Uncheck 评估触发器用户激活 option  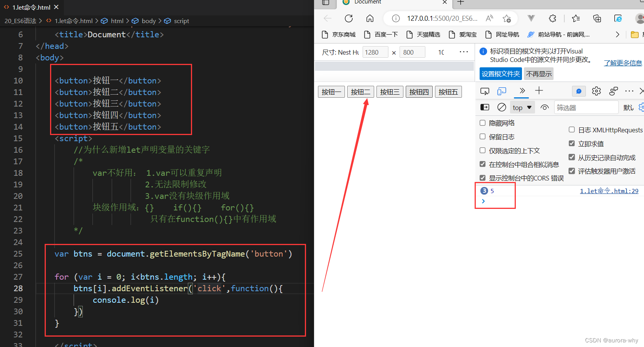(572, 171)
